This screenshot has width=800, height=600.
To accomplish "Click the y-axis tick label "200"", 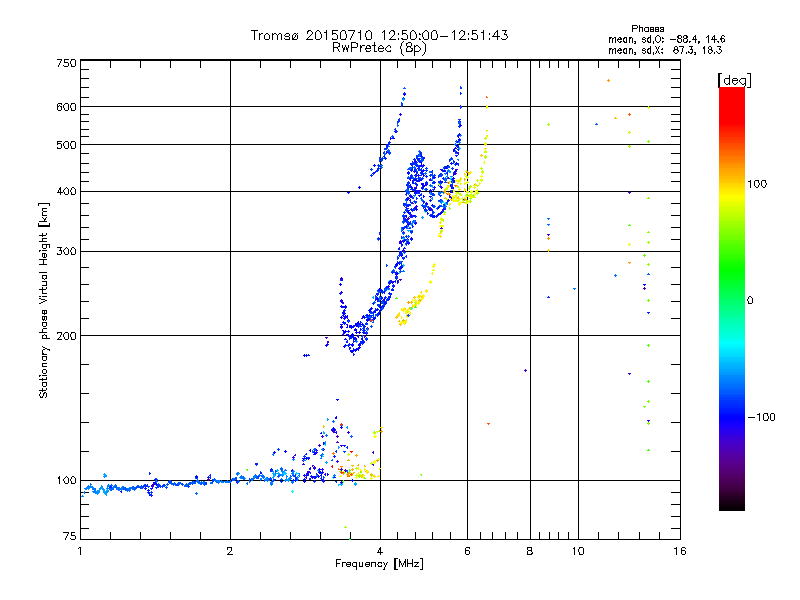I will point(66,336).
